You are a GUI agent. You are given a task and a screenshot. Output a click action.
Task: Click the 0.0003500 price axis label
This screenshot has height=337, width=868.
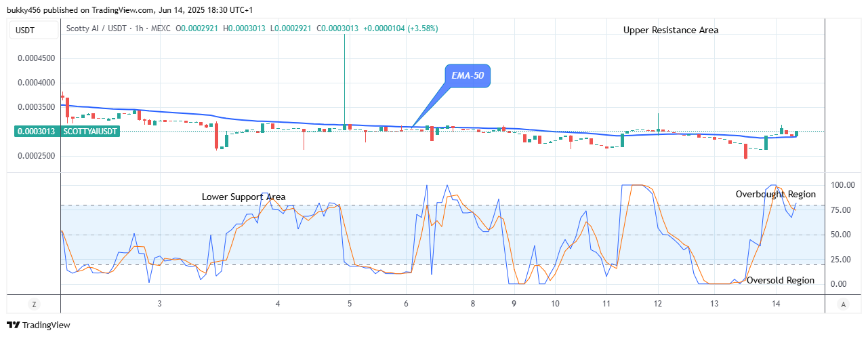pos(36,107)
